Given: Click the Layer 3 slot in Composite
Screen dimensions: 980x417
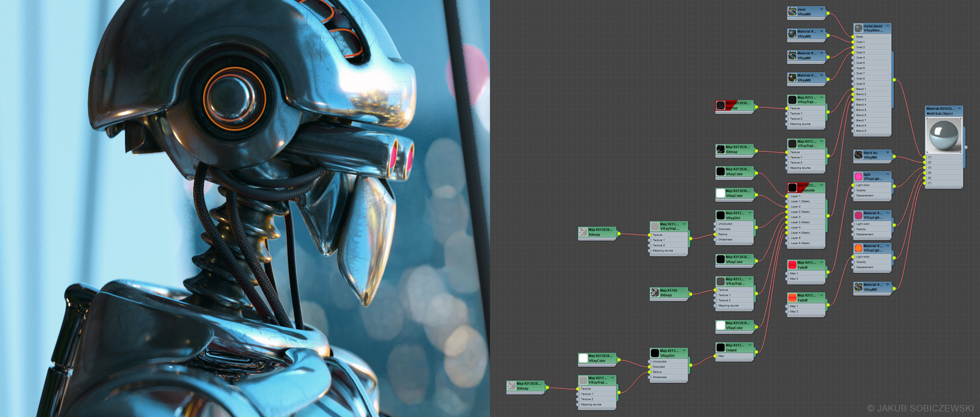Looking at the screenshot, I should [x=806, y=217].
